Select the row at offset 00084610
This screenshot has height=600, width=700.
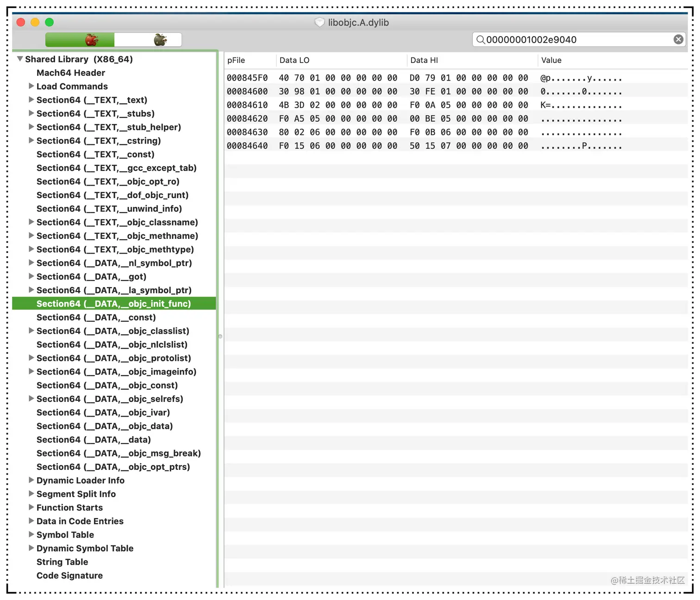456,105
